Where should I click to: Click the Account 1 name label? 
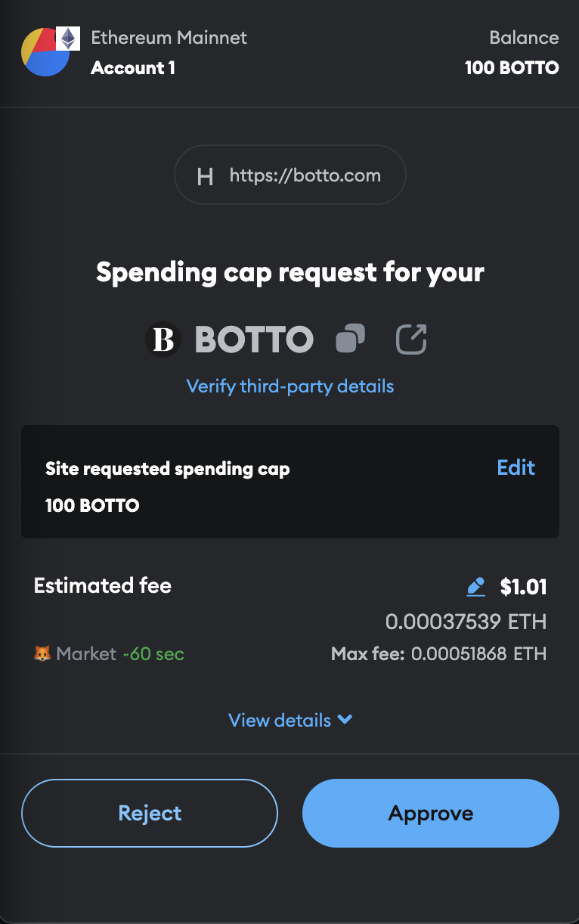tap(133, 68)
